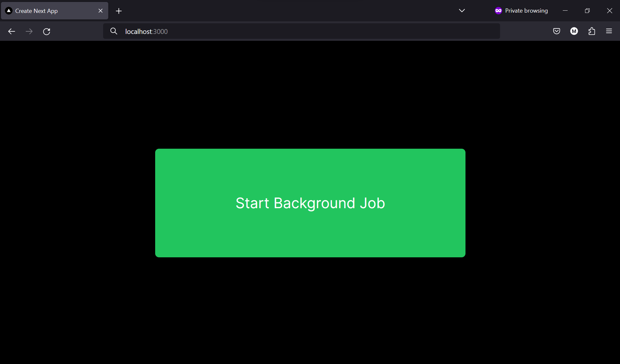Click the forward navigation arrow

pos(29,31)
